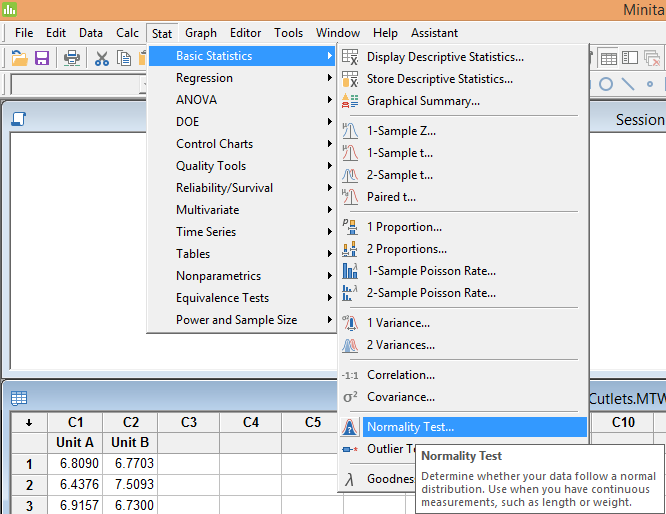666x514 pixels.
Task: Click the worksheet data direction arrow
Action: tap(29, 423)
